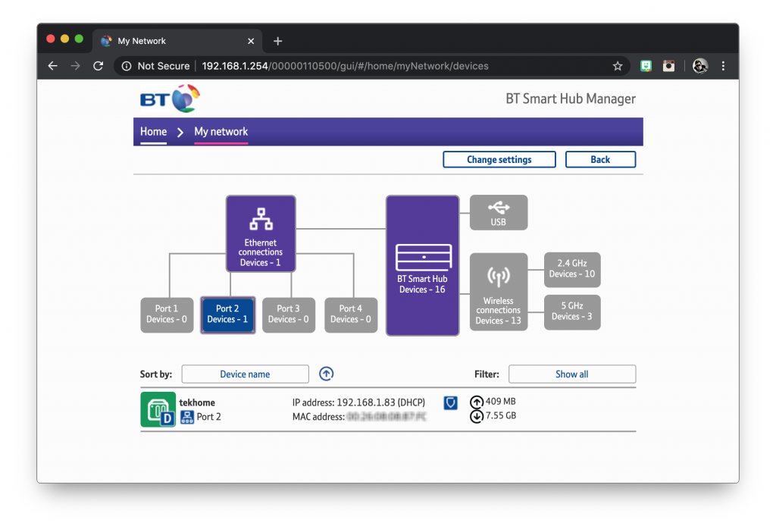Select the Wireless connections tile
This screenshot has width=776, height=532.
tap(499, 292)
